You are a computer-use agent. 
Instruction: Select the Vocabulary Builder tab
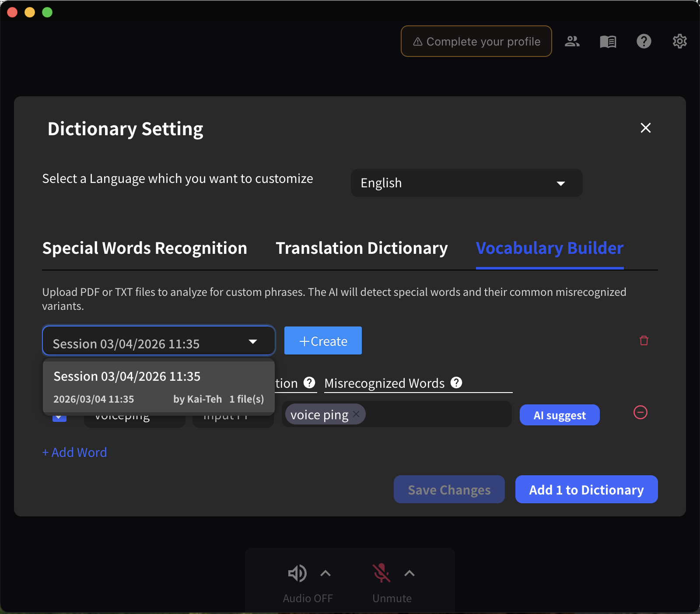click(x=549, y=248)
